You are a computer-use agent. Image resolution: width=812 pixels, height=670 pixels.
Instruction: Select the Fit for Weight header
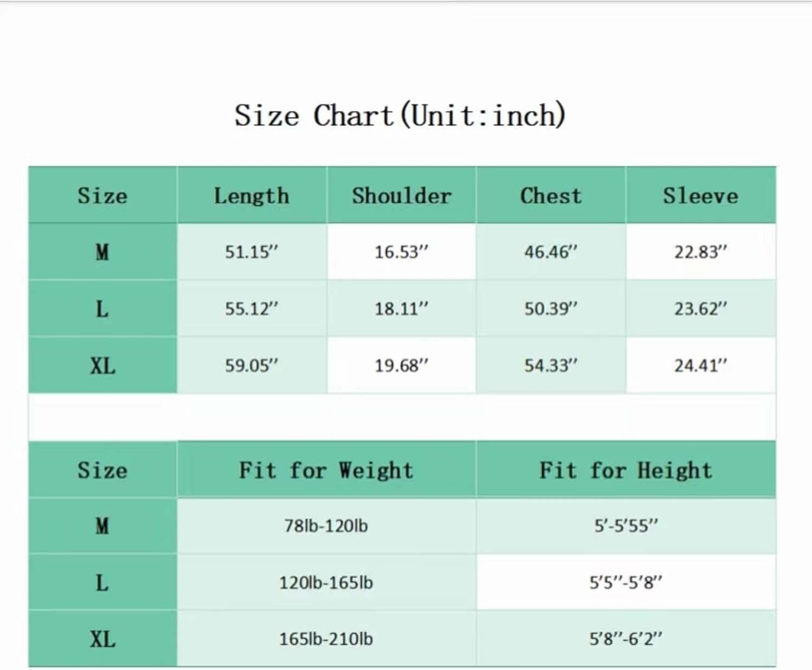point(326,470)
